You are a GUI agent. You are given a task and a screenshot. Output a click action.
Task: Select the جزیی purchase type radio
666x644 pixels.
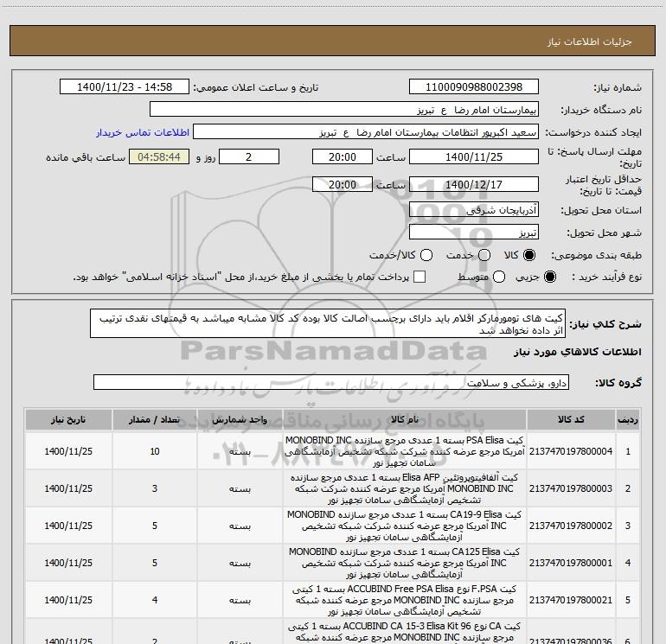550,277
